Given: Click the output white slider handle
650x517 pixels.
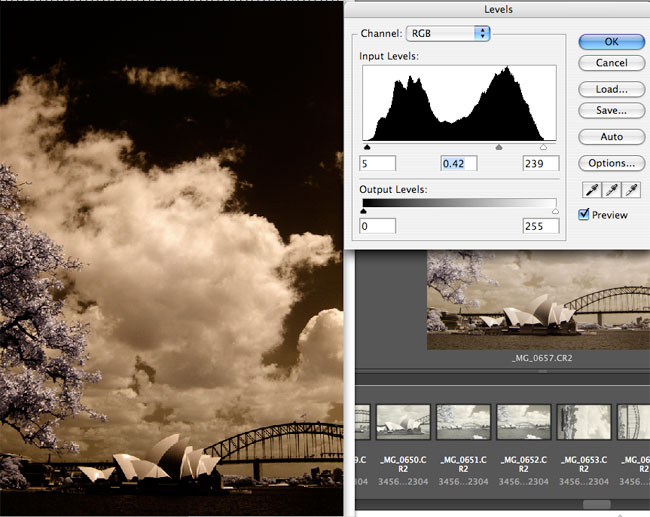Looking at the screenshot, I should pos(555,211).
